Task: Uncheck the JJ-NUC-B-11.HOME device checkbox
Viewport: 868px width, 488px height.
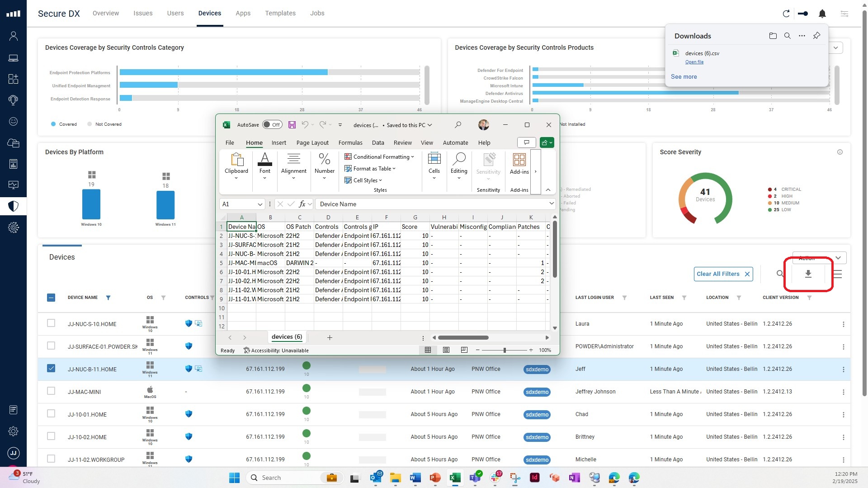Action: point(51,369)
